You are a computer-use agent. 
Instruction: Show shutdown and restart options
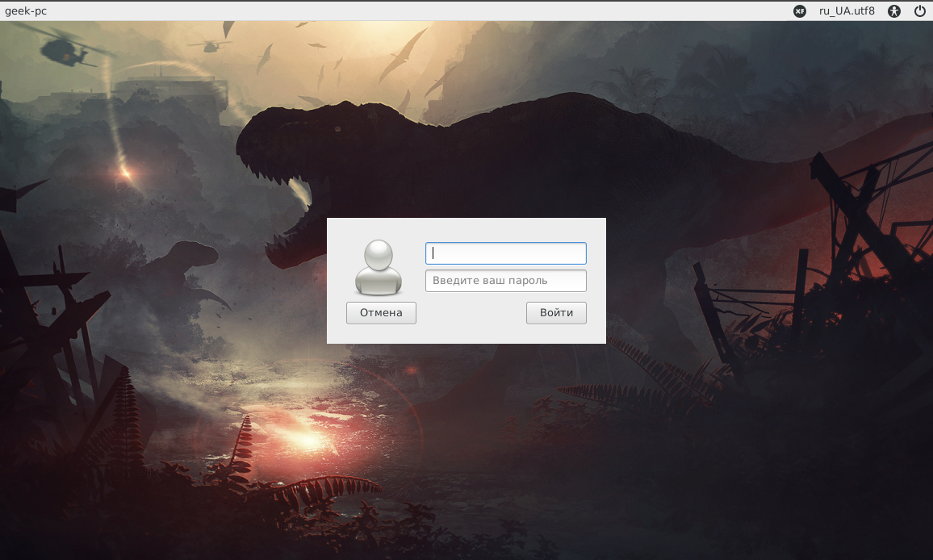[x=919, y=11]
